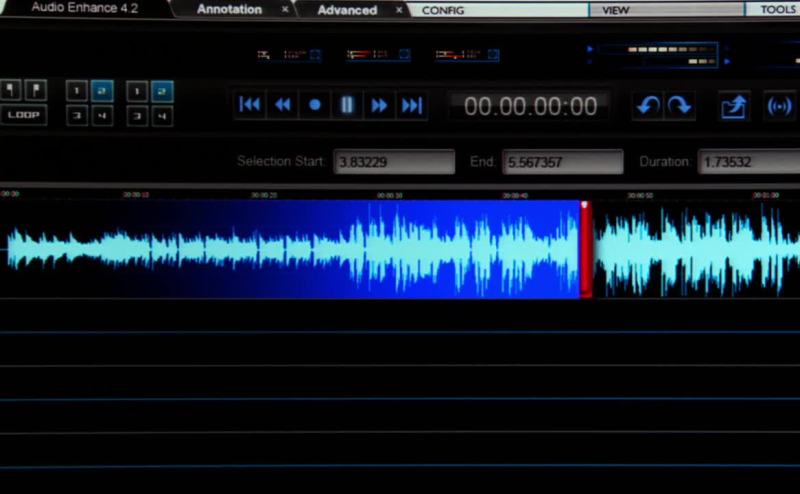Toggle channel 1 in the second group
The height and width of the screenshot is (494, 800).
(x=138, y=91)
